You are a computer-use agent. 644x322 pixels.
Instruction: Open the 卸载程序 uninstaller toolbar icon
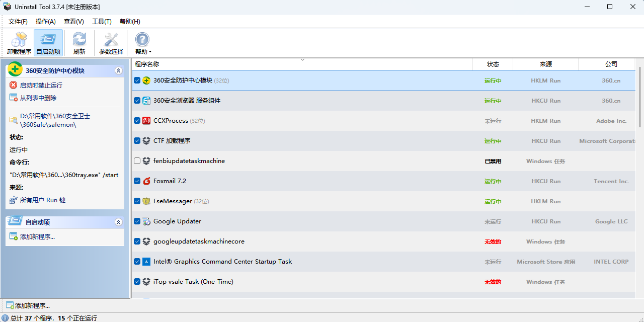[19, 40]
